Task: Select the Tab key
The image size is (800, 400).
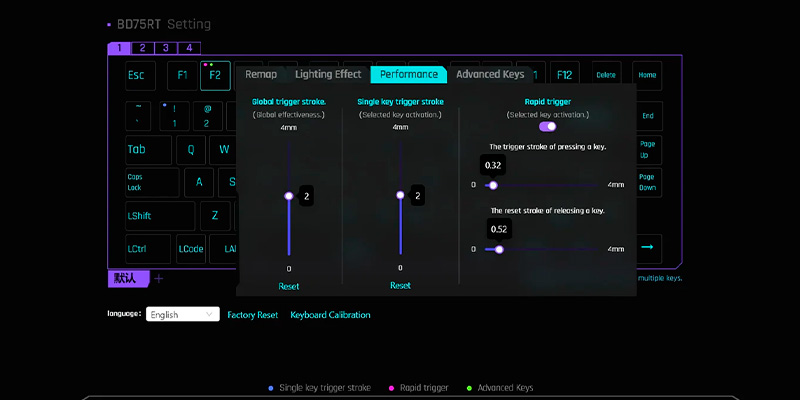Action: 148,149
